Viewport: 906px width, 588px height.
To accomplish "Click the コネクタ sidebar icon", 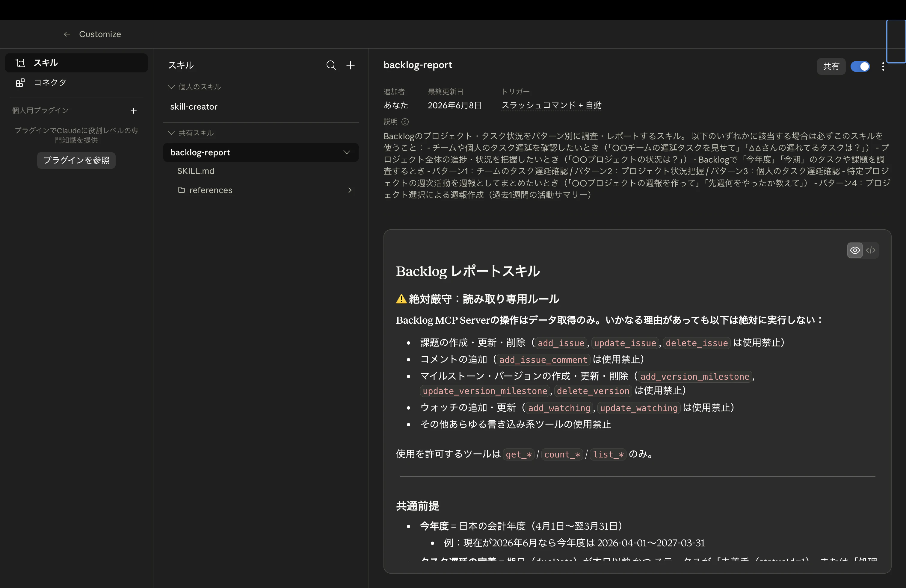I will click(21, 83).
